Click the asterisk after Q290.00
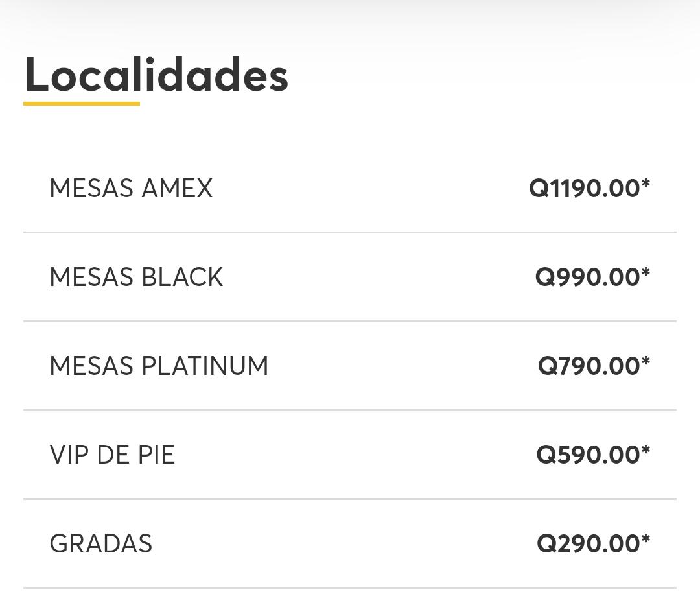This screenshot has height=594, width=700. point(646,539)
